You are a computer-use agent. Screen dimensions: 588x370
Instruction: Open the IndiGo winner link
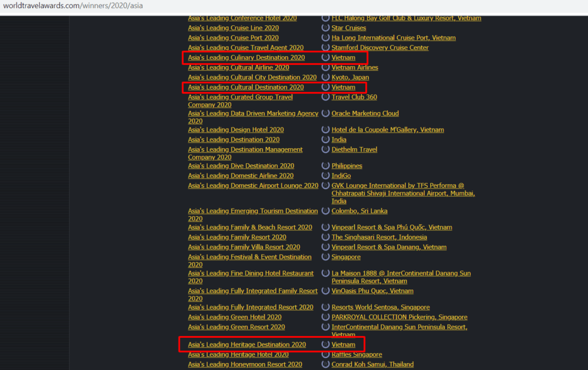pos(341,176)
